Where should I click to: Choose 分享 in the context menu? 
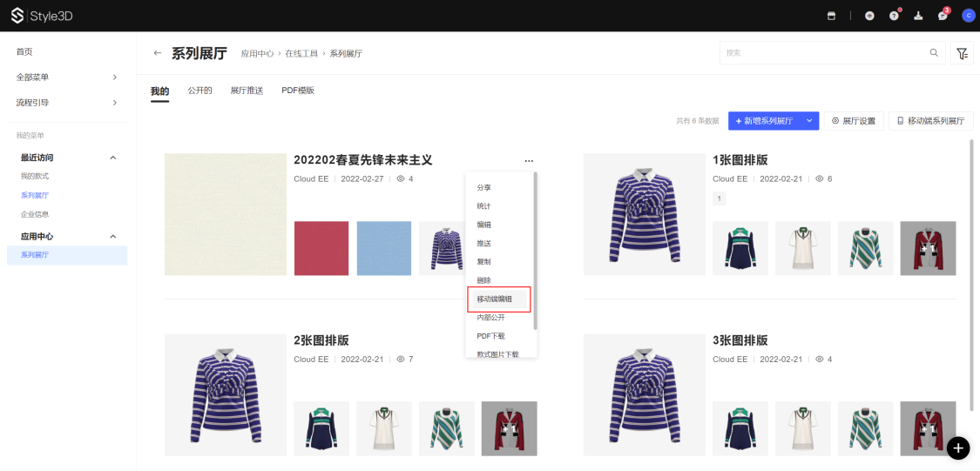[483, 187]
